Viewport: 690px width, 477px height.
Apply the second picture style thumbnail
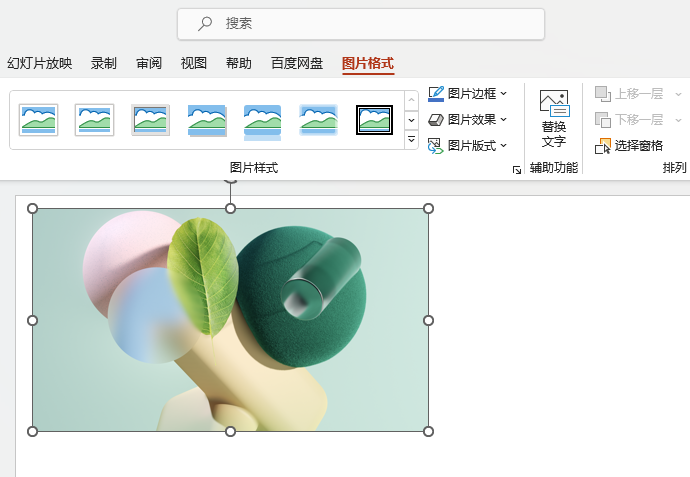click(x=95, y=120)
